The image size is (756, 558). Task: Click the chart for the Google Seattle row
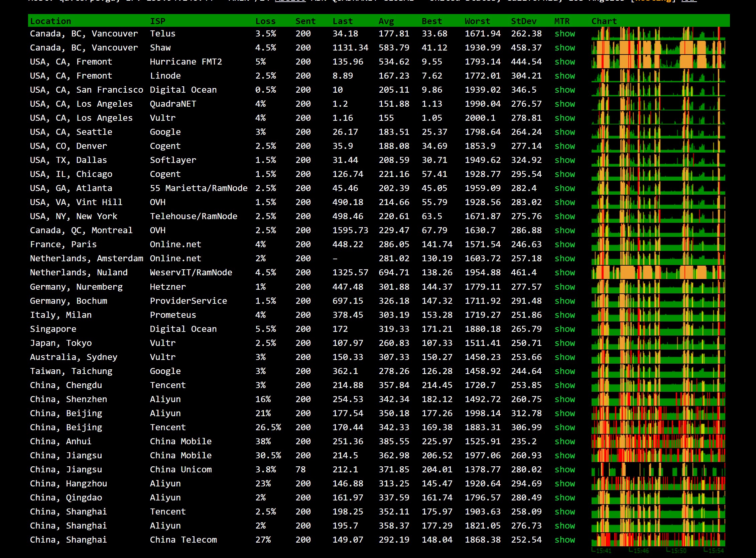pyautogui.click(x=658, y=132)
